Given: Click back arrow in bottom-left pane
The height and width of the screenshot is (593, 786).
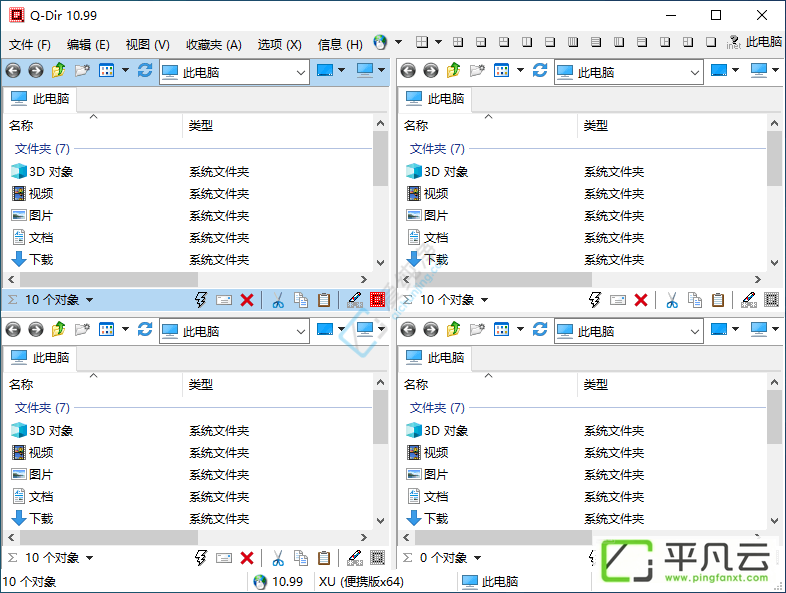Looking at the screenshot, I should pyautogui.click(x=13, y=330).
